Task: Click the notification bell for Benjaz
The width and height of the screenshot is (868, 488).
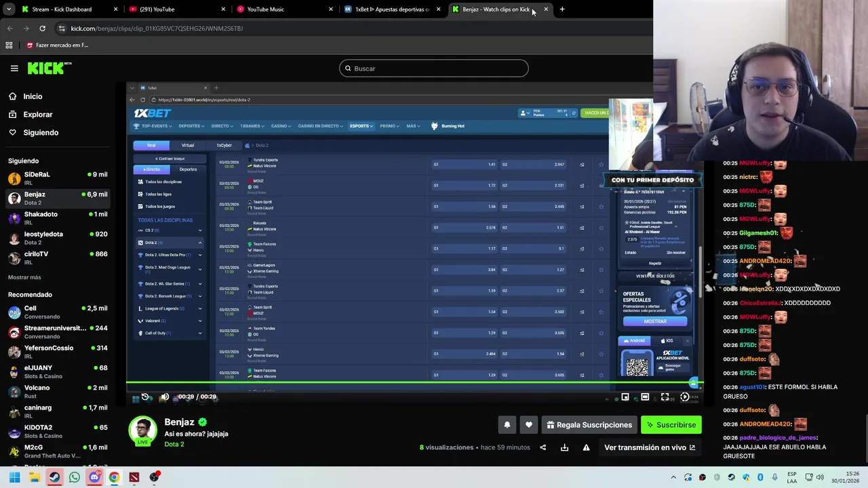Action: [507, 425]
